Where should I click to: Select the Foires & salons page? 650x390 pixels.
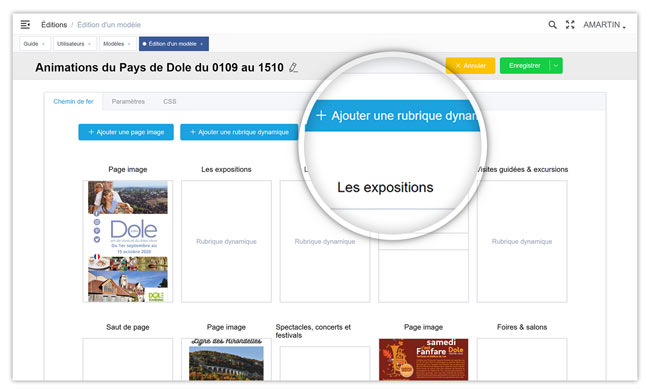[522, 359]
